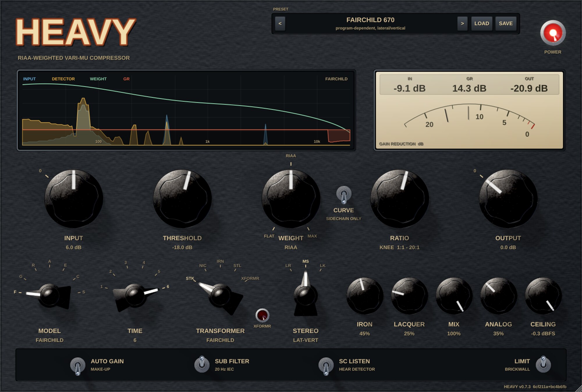
Task: Click the TIME rotary selector
Action: click(x=135, y=295)
